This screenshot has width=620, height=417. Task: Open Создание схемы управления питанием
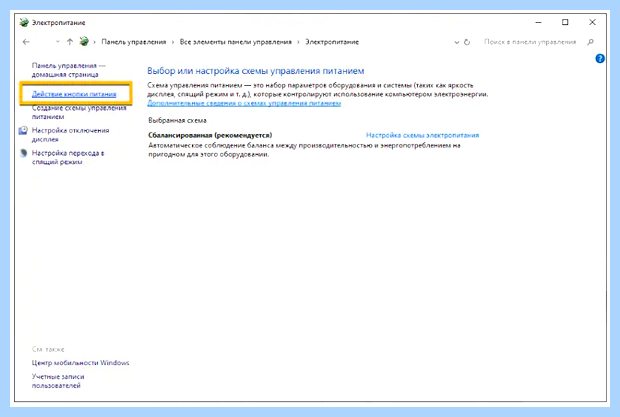coord(79,112)
